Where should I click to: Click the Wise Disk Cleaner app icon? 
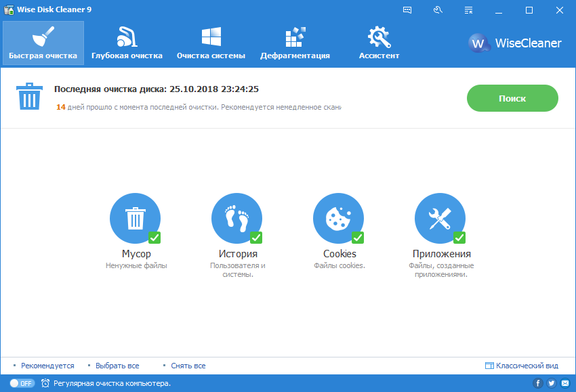coord(9,9)
